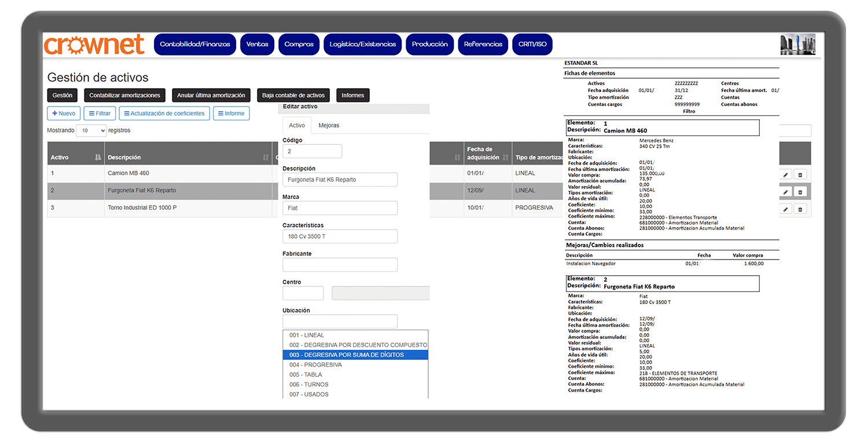The image size is (868, 442).
Task: Open the Logística/Existencias menu
Action: click(x=363, y=45)
